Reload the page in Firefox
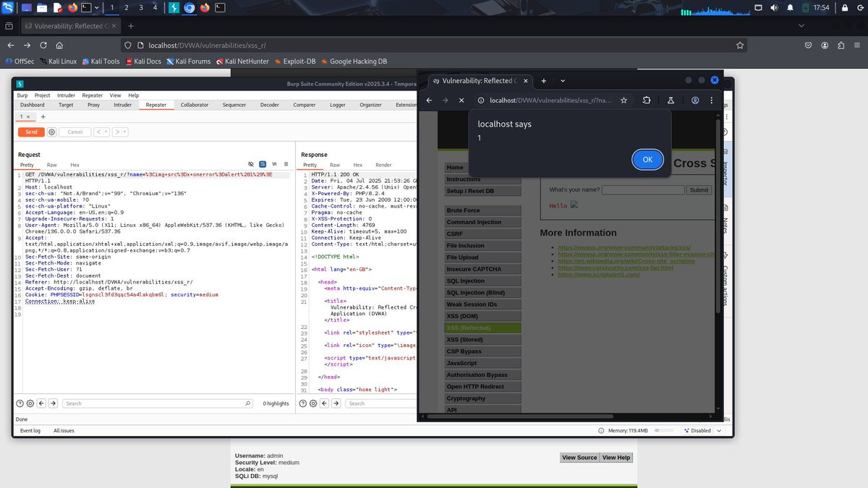Viewport: 868px width, 488px height. click(43, 45)
